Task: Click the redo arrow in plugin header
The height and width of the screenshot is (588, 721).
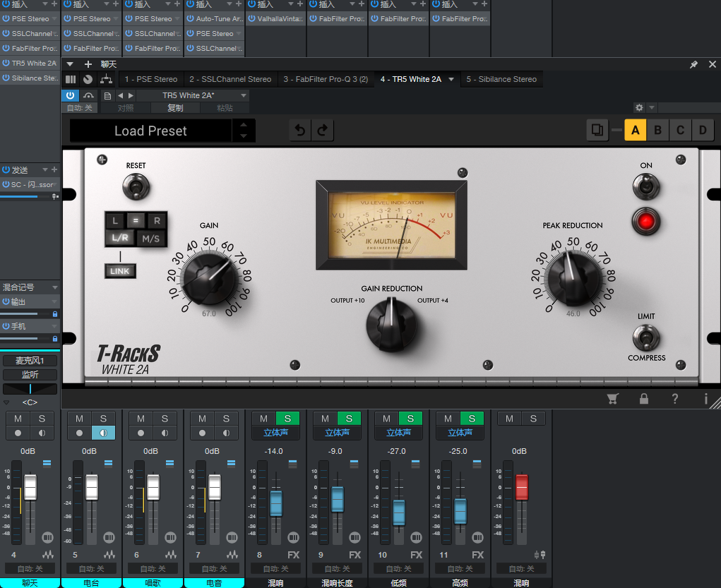Action: [x=322, y=131]
